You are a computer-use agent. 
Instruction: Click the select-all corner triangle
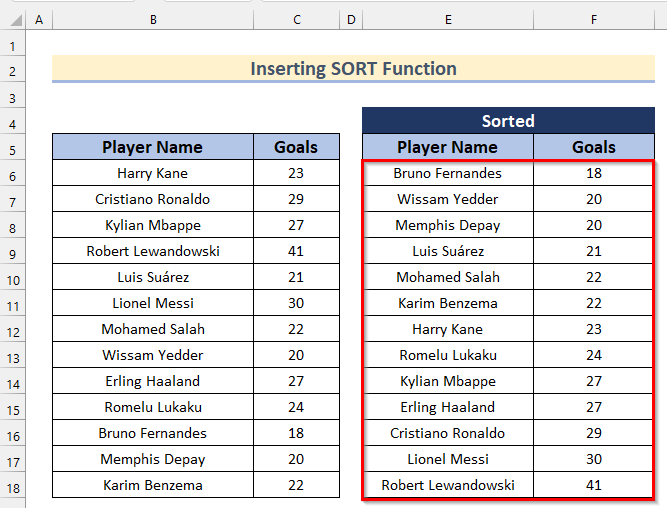coord(13,20)
